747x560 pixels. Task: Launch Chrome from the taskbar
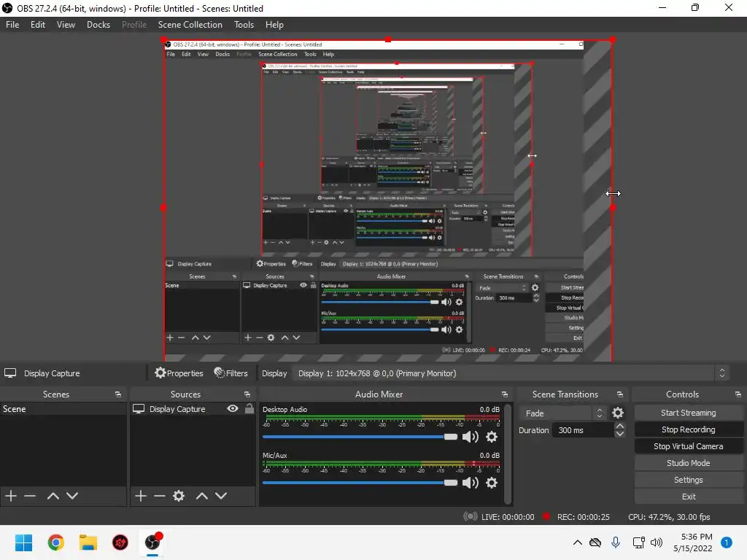click(55, 542)
